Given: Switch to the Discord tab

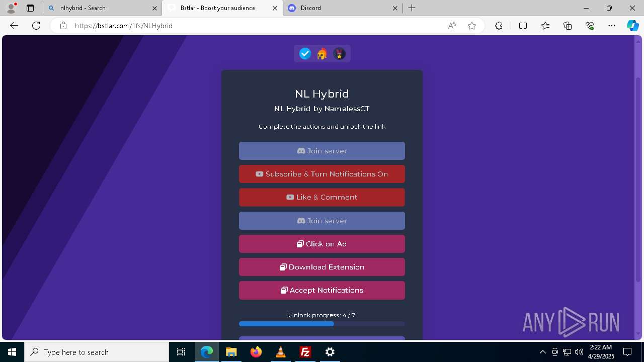Looking at the screenshot, I should [342, 8].
